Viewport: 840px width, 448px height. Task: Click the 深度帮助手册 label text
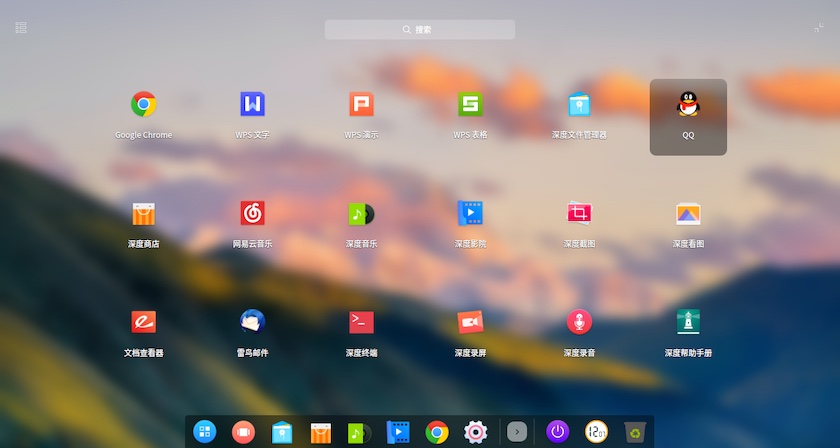(x=688, y=353)
